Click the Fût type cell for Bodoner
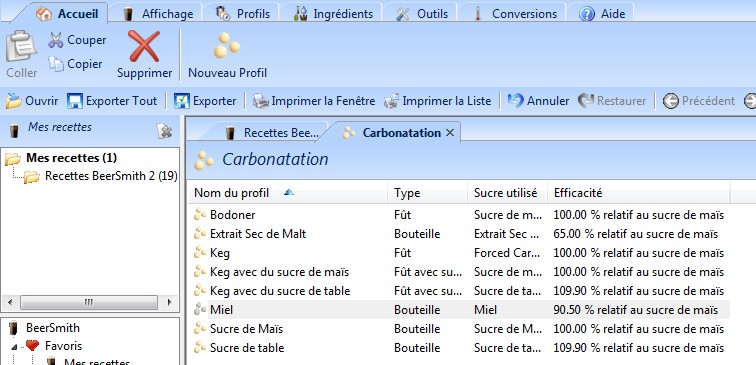This screenshot has width=756, height=365. coord(403,215)
